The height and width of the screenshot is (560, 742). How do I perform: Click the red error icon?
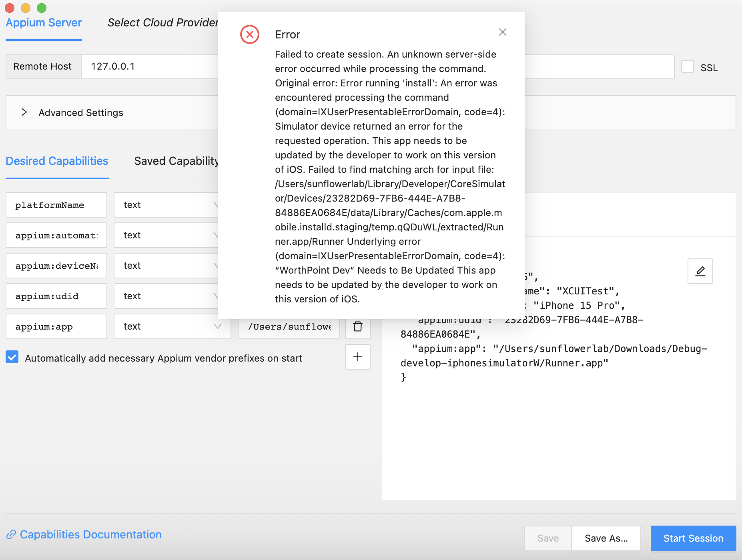coord(250,34)
